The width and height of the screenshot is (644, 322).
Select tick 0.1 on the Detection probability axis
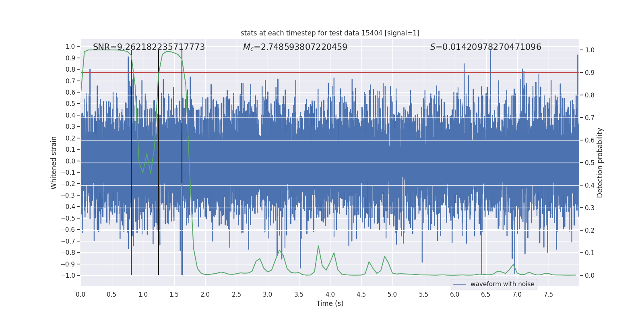pos(590,253)
